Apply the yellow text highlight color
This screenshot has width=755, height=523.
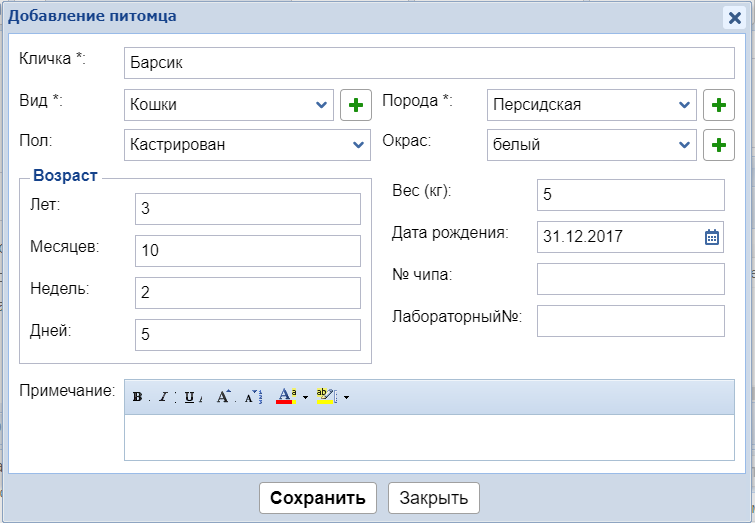(325, 397)
